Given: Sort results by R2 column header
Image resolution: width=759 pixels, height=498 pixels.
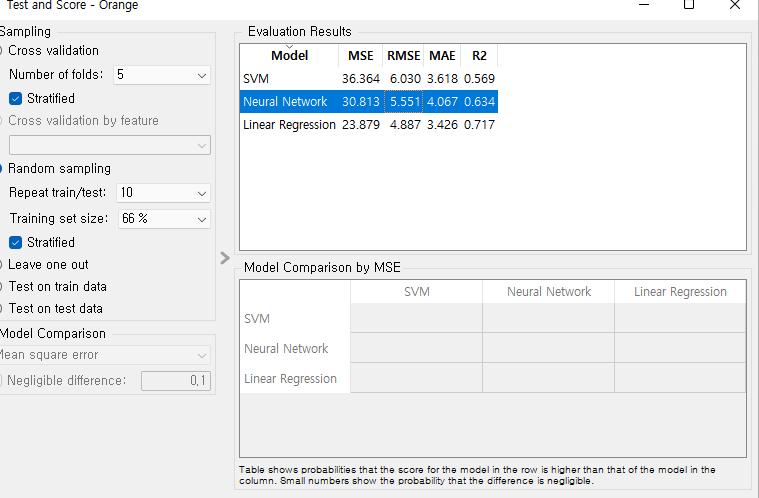Looking at the screenshot, I should click(479, 56).
